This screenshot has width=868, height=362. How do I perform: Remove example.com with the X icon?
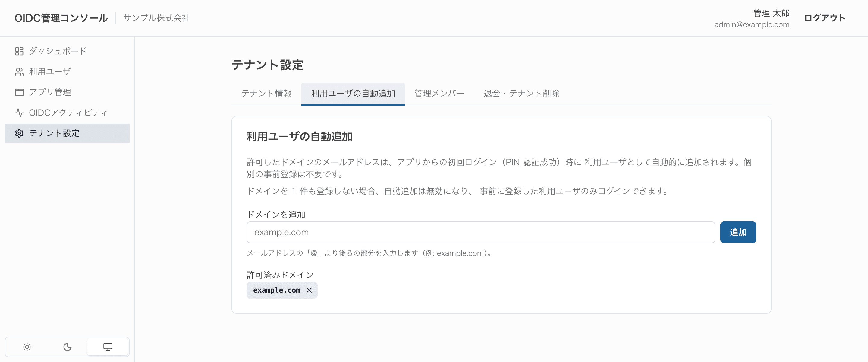point(309,290)
